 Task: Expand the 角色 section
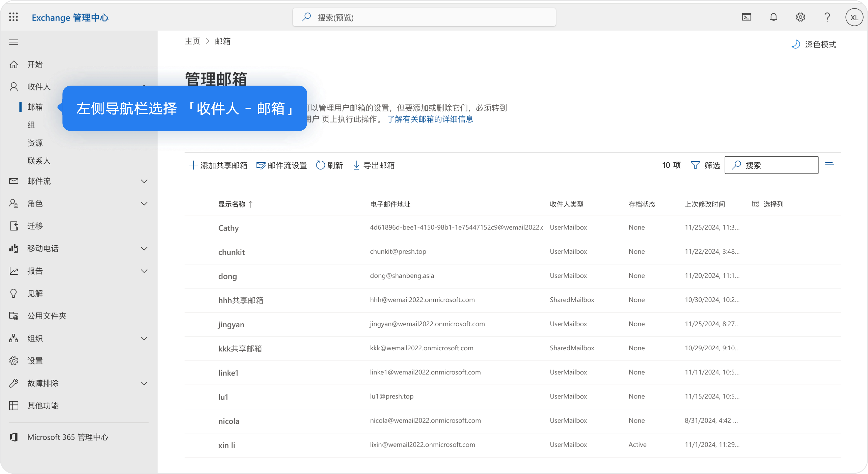[x=145, y=204]
